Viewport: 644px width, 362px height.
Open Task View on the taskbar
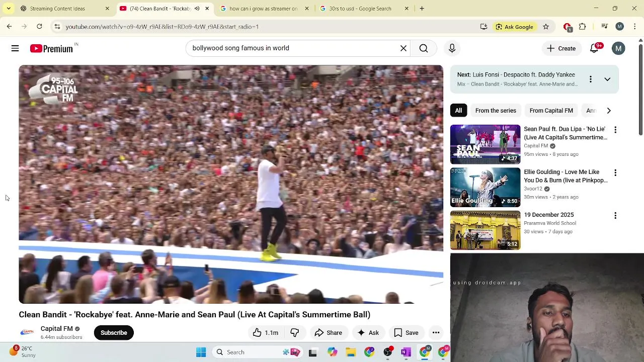coord(312,352)
